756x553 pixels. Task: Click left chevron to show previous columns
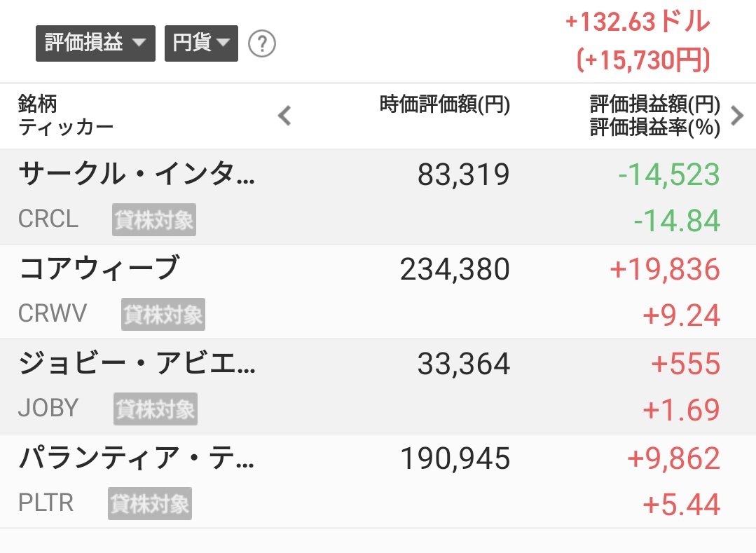[x=284, y=116]
